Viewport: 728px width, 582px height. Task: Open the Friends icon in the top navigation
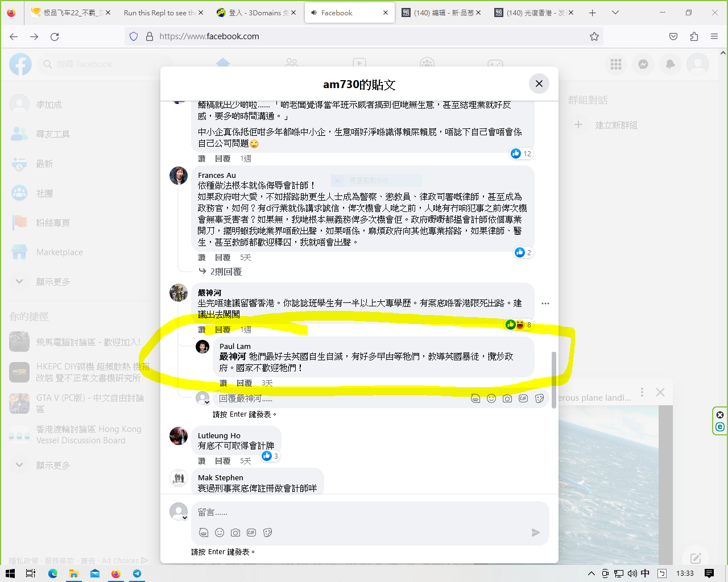[x=292, y=63]
